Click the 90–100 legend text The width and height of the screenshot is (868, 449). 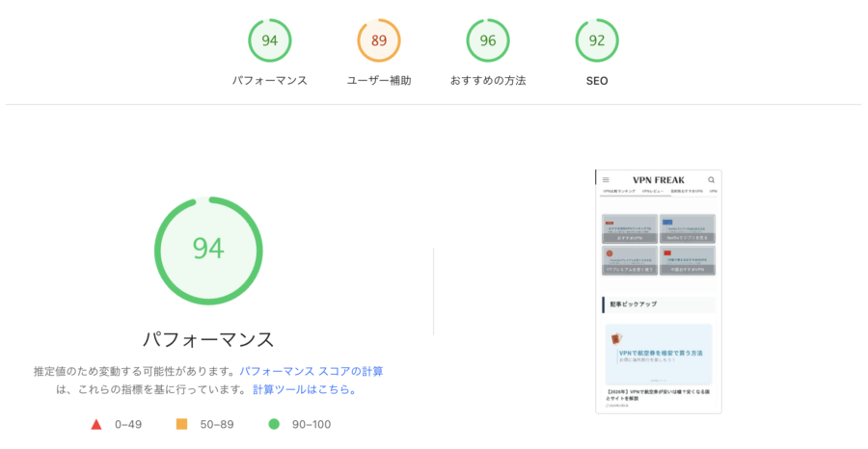(x=312, y=425)
